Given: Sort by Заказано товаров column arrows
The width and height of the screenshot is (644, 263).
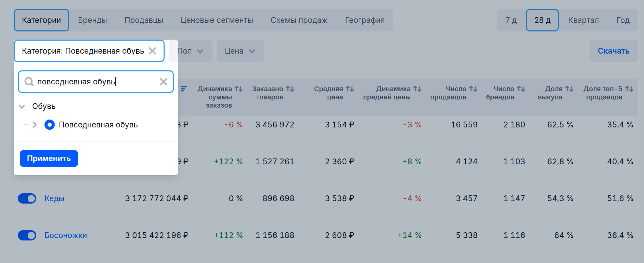Looking at the screenshot, I should coord(290,89).
